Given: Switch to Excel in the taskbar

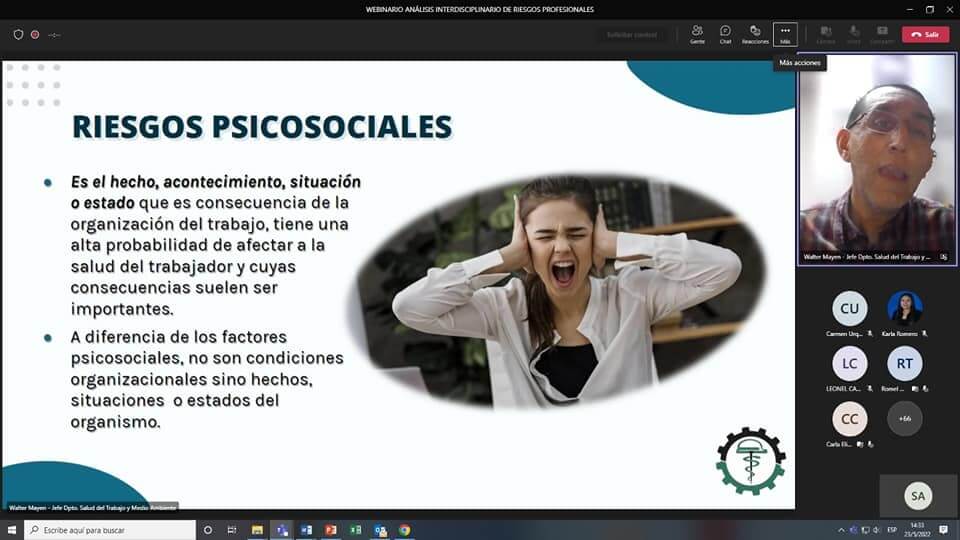Looking at the screenshot, I should tap(355, 530).
